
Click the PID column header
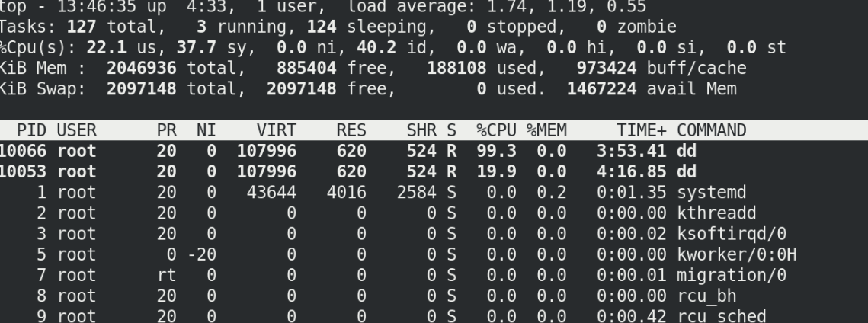click(31, 130)
